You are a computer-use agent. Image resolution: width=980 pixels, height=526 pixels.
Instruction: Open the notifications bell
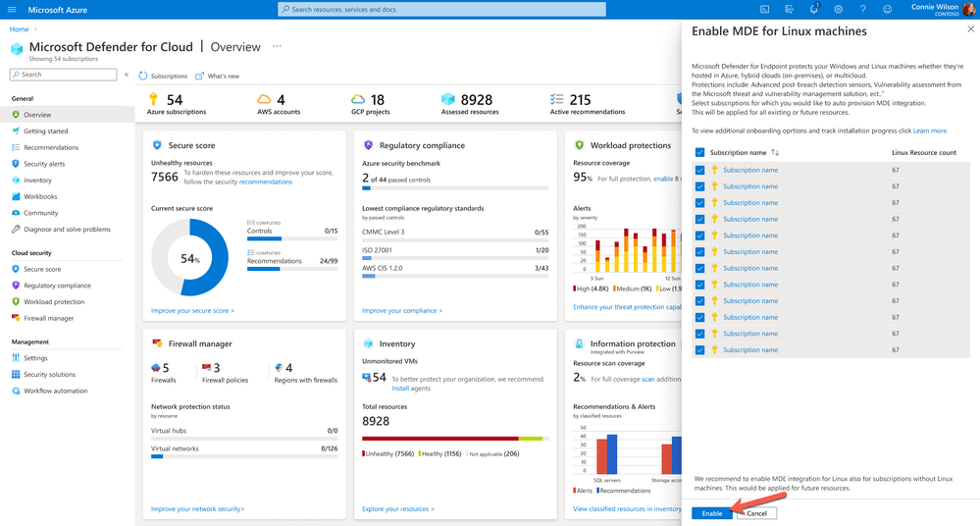click(814, 9)
